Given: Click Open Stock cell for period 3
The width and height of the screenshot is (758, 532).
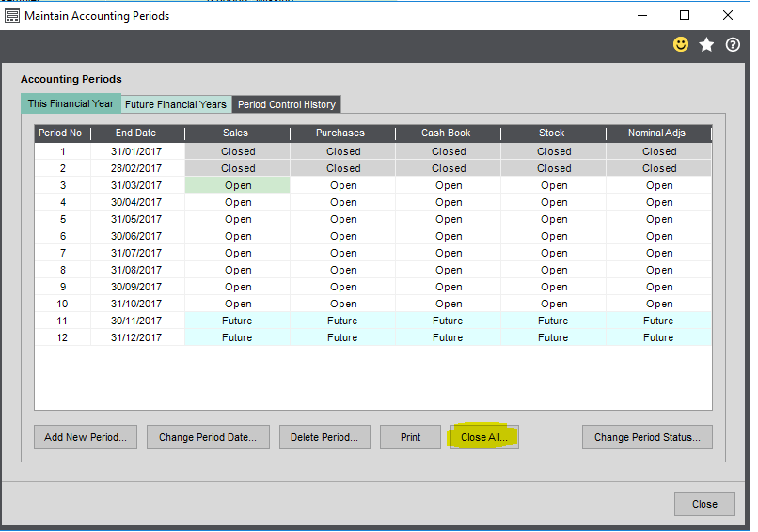Looking at the screenshot, I should click(x=554, y=185).
